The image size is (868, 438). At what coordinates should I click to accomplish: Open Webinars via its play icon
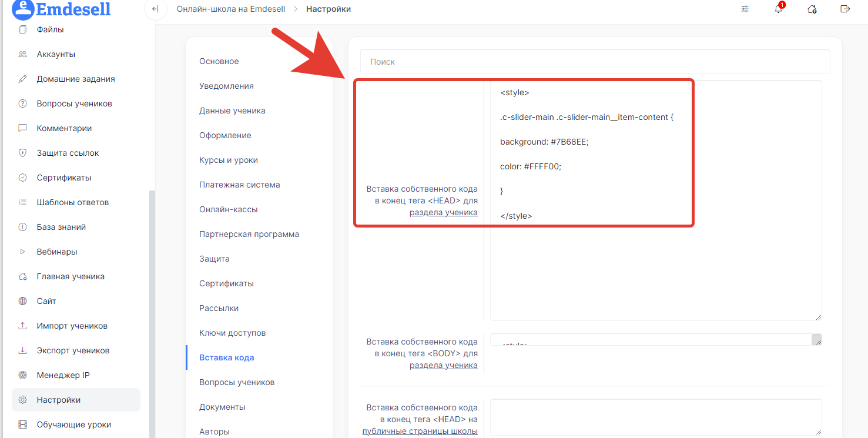pyautogui.click(x=23, y=252)
